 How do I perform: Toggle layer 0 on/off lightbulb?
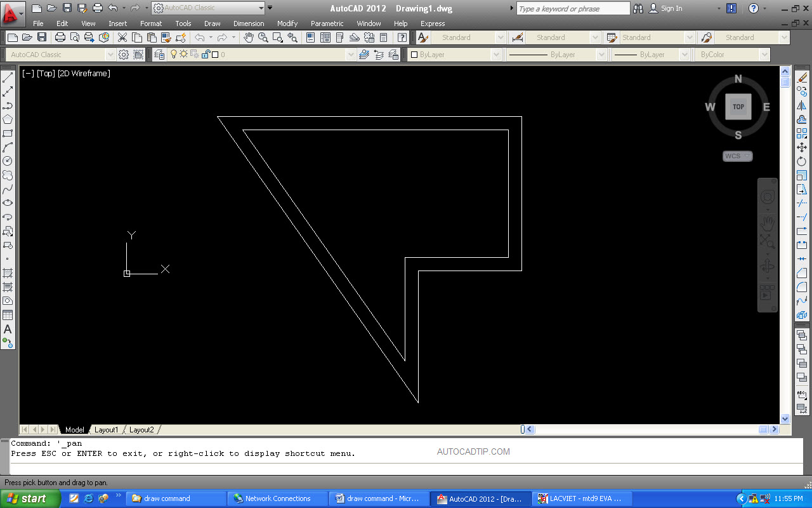[174, 55]
